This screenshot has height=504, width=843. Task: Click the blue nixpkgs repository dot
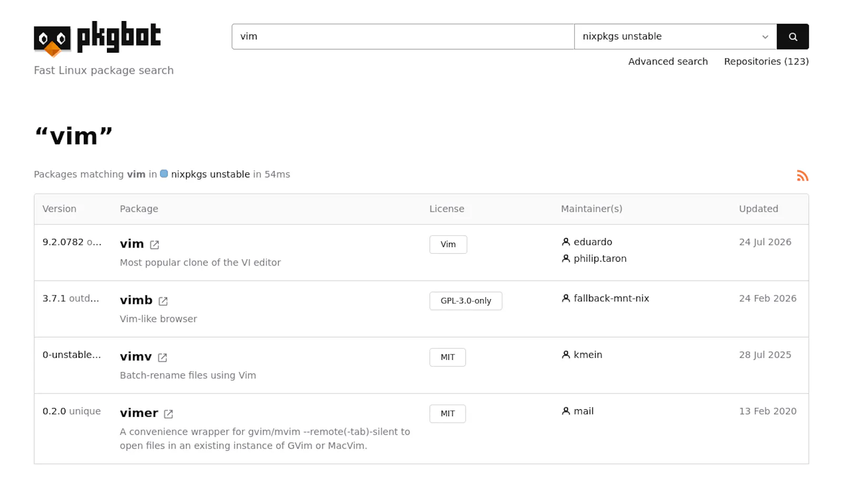click(164, 174)
